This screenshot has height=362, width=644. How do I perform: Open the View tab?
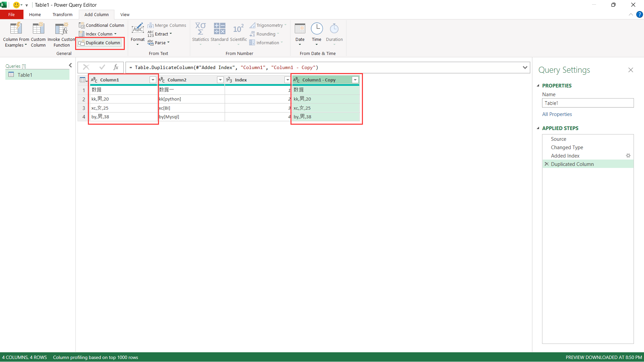pos(125,15)
